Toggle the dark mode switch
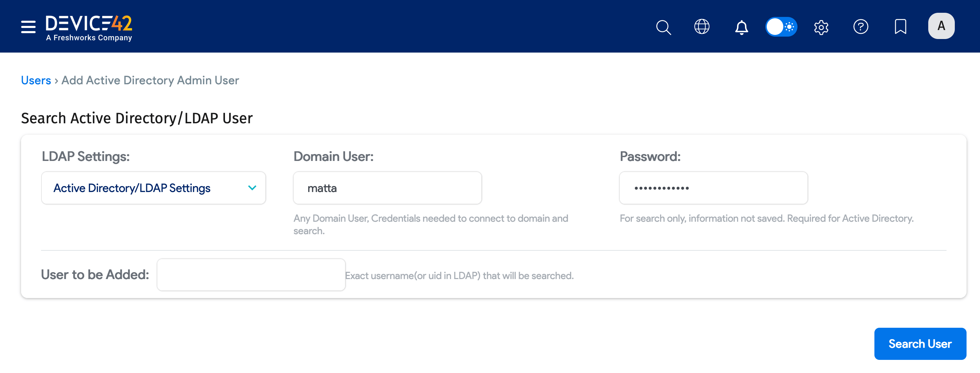Screen dimensions: 980x373 (x=781, y=27)
